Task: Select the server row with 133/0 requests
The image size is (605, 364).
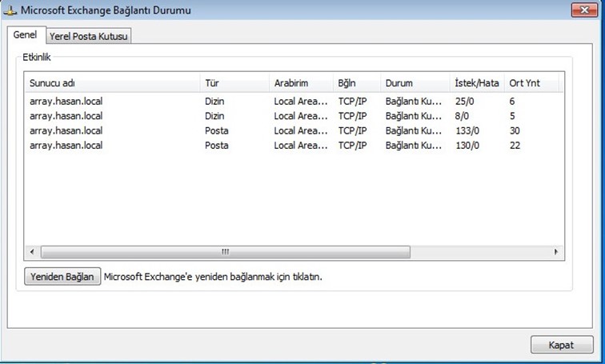Action: (x=294, y=130)
